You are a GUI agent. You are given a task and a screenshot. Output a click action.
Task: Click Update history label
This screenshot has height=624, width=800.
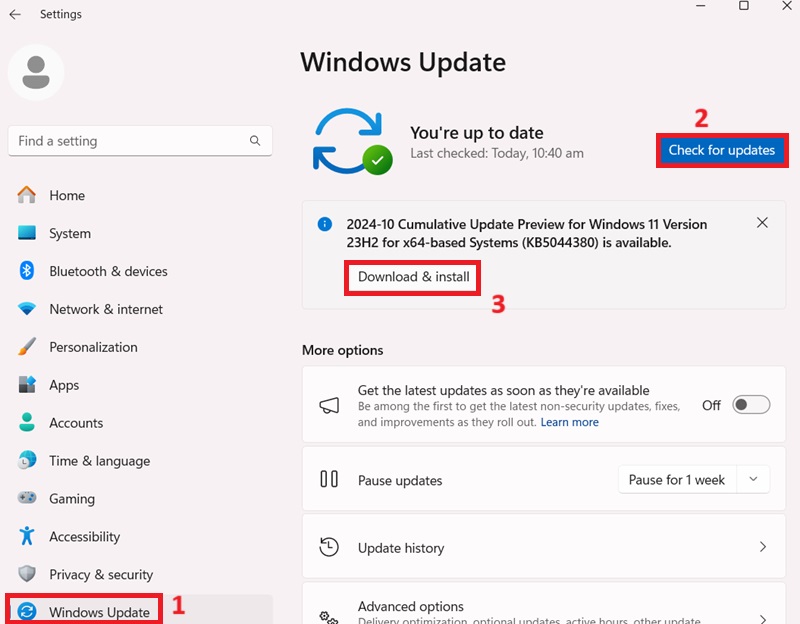pyautogui.click(x=401, y=548)
